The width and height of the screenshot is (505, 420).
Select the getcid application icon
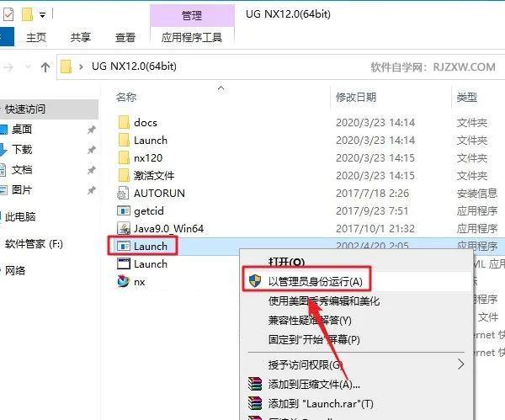point(124,210)
